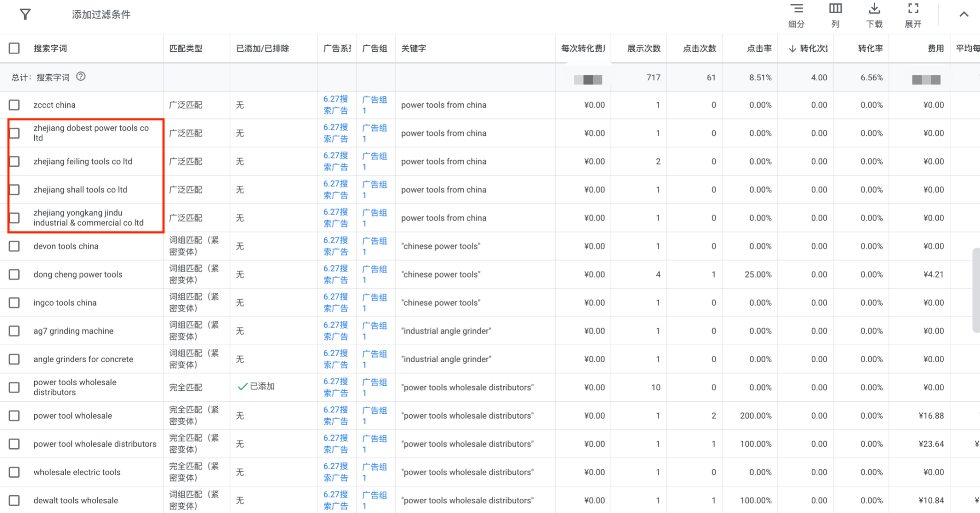Click the total impressions value 717
This screenshot has height=513, width=980.
(x=653, y=78)
